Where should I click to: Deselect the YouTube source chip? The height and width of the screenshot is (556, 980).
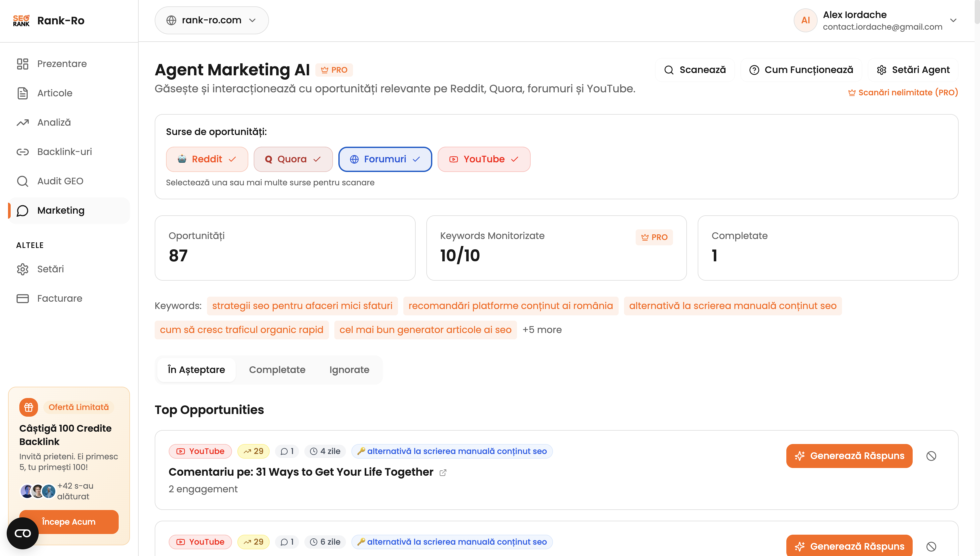click(x=484, y=159)
